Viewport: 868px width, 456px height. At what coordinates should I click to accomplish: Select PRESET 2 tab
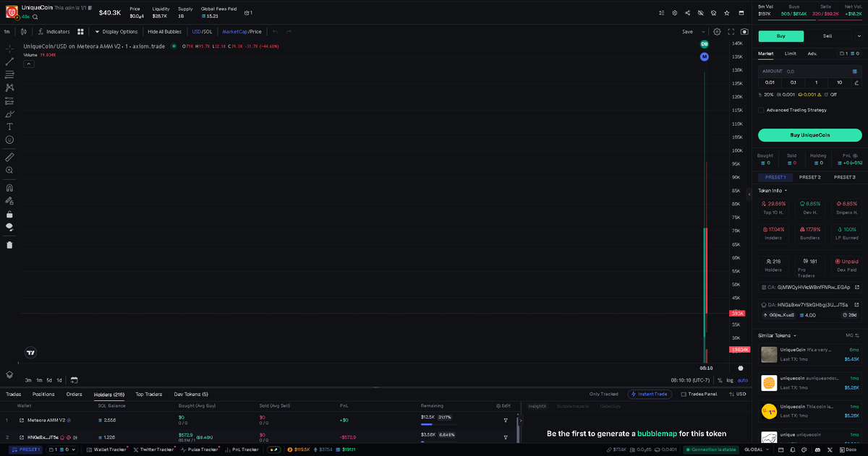[809, 177]
